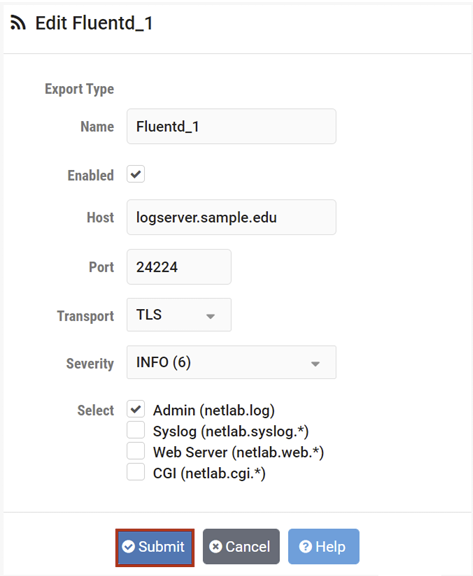Open the Help button
This screenshot has height=576, width=473.
point(324,547)
